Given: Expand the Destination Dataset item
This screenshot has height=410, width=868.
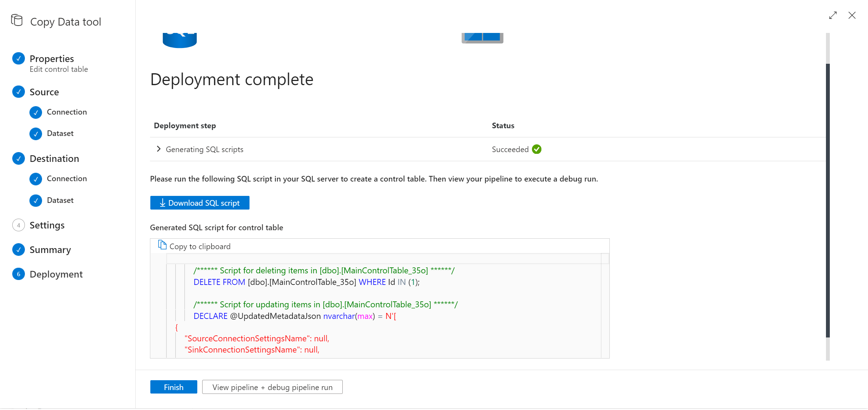Looking at the screenshot, I should tap(60, 200).
